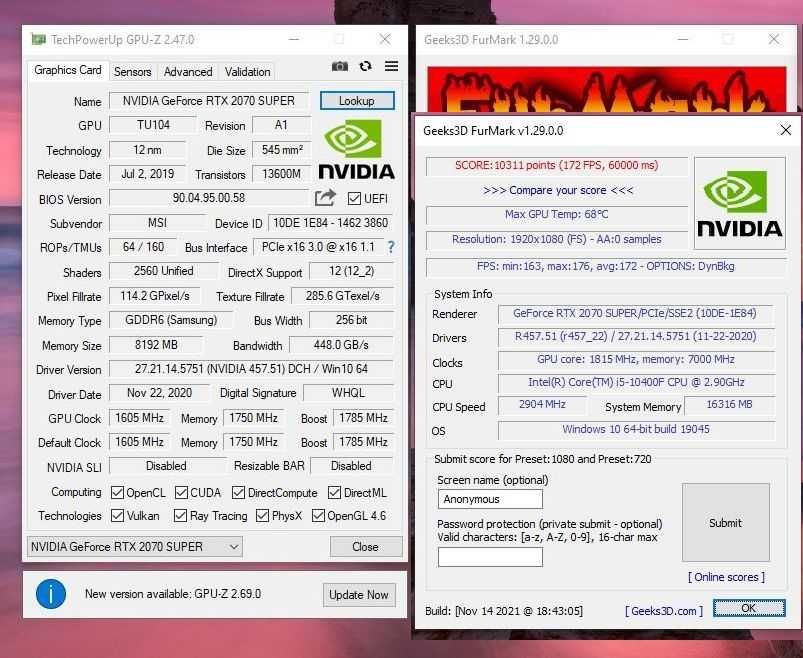Click the GPU-Z title bar app icon
Screen dimensions: 803x658
pyautogui.click(x=38, y=39)
